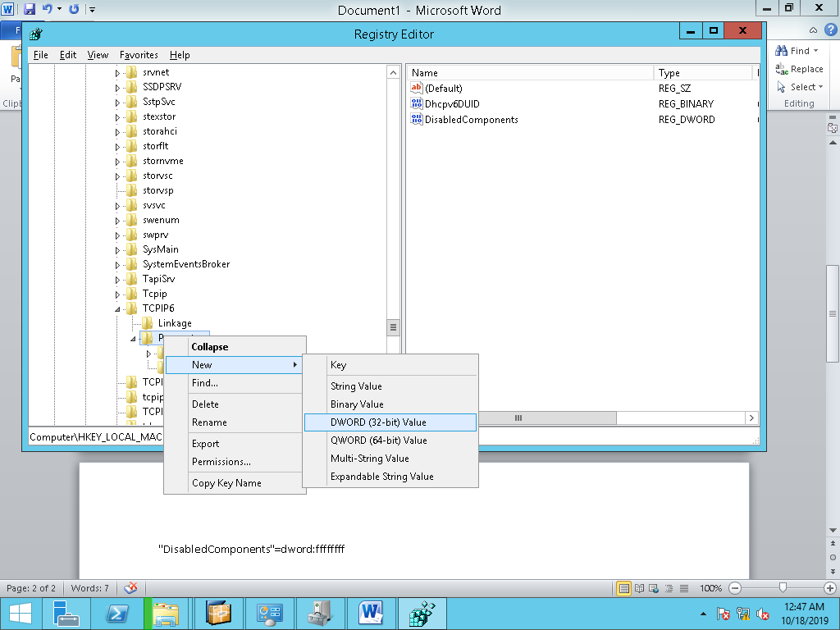The width and height of the screenshot is (840, 630).
Task: Click the Name column header
Action: tap(530, 73)
